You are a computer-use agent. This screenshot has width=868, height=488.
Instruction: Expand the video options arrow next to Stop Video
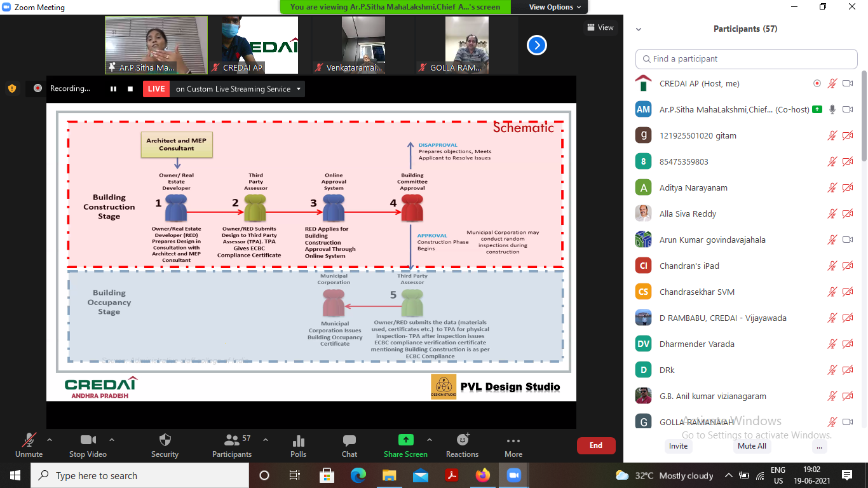[112, 440]
